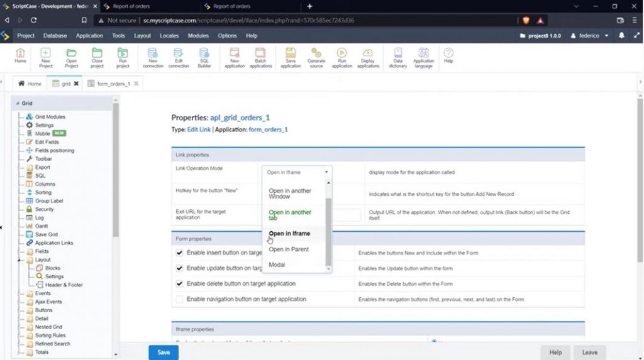Click the Generate source icon
The height and width of the screenshot is (360, 644).
pos(316,57)
